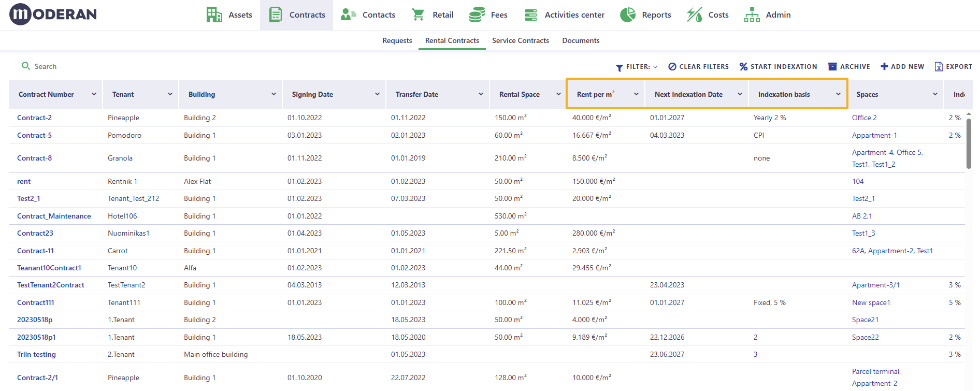Open the Reports pie chart icon
This screenshot has width=980, height=391.
tap(628, 15)
